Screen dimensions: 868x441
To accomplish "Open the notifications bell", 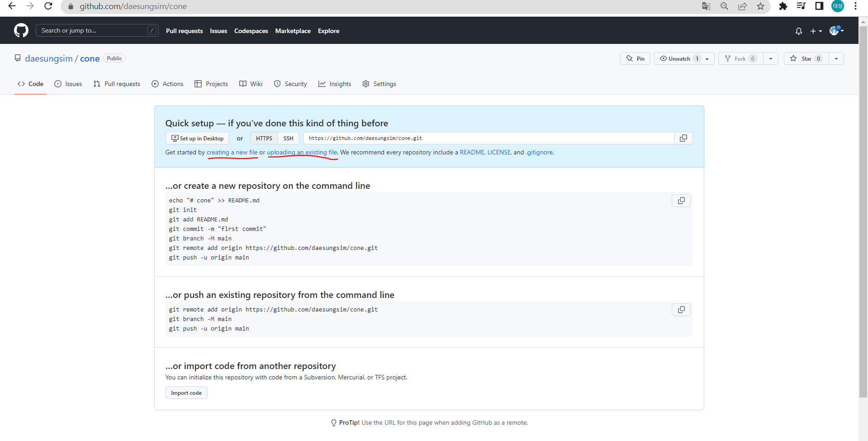I will 799,31.
